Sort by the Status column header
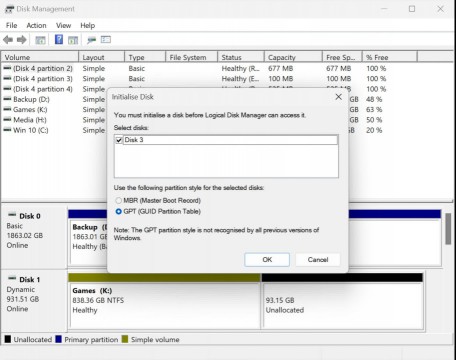The height and width of the screenshot is (360, 456). [x=241, y=57]
